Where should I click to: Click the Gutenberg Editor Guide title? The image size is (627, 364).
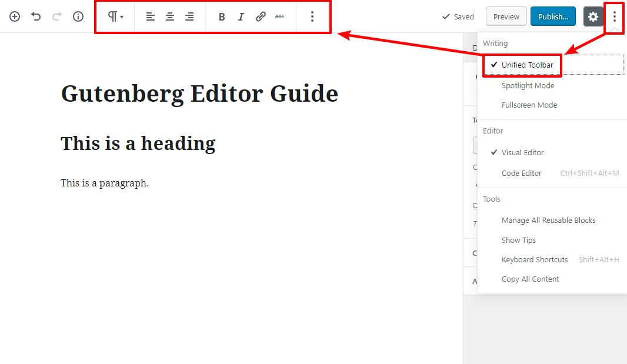click(x=199, y=93)
